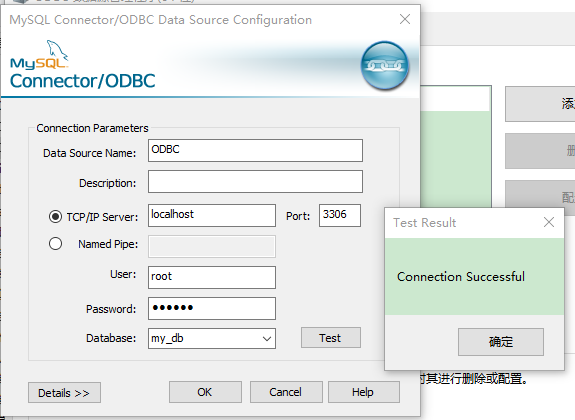
Task: Close the Test Result popup
Action: click(549, 222)
